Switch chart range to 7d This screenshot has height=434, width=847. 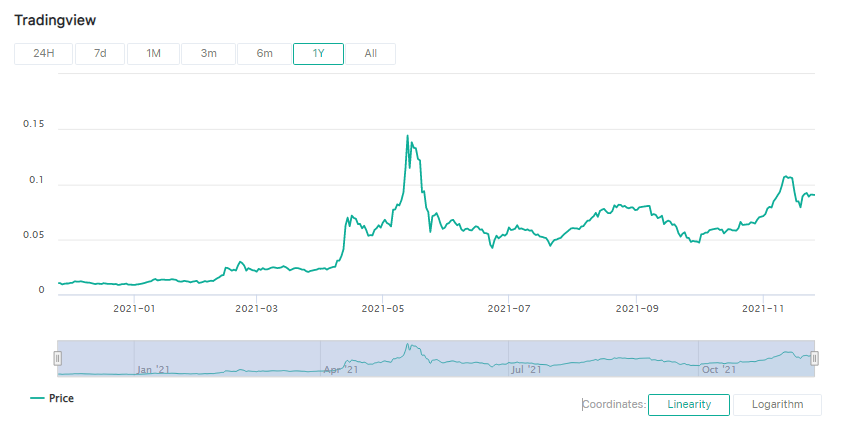click(100, 54)
